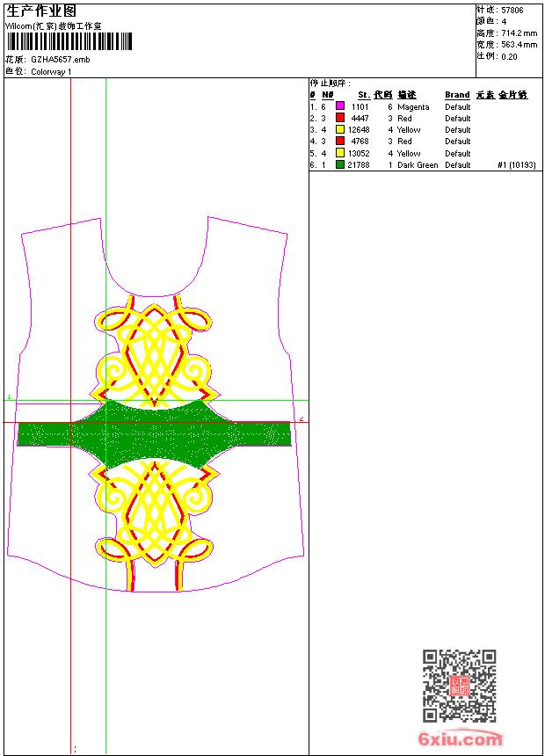
Task: Click the magenta color swatch in row 1
Action: (x=340, y=106)
